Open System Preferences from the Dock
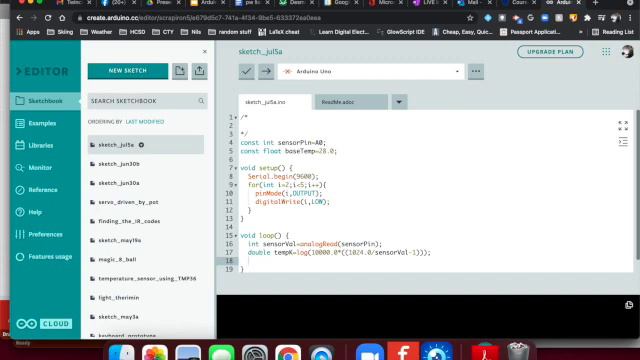The image size is (640, 360). click(x=255, y=353)
